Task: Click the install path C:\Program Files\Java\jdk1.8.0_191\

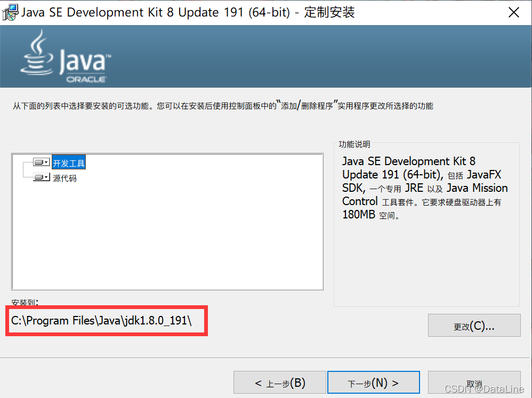Action: [101, 320]
